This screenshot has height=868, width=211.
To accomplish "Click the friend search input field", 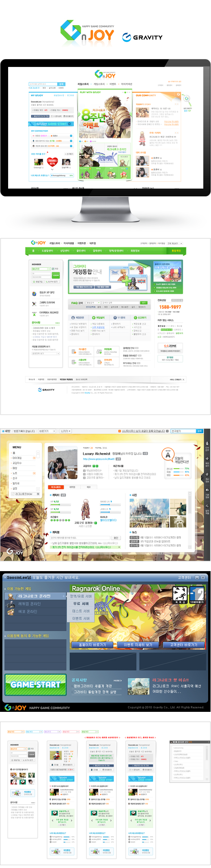I will click(x=183, y=431).
